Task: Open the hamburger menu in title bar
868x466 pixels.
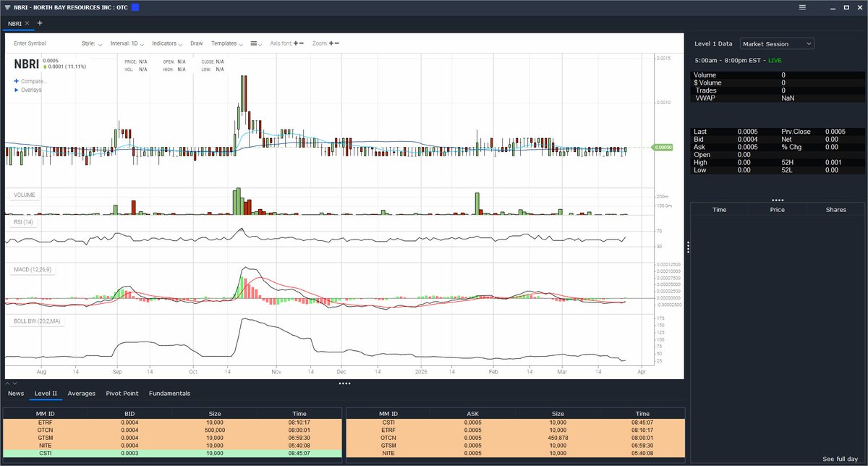Action: coord(802,7)
